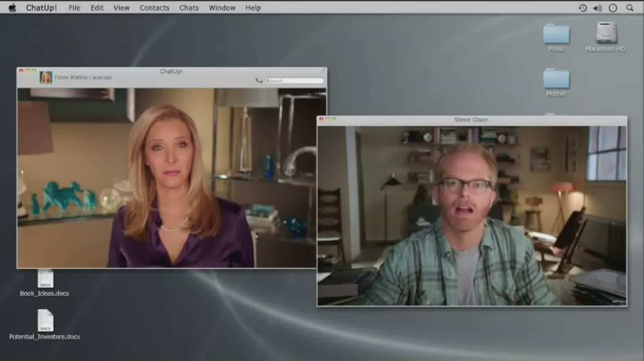Click the phone call icon in ChatUp!
This screenshot has width=644, height=361.
click(259, 80)
